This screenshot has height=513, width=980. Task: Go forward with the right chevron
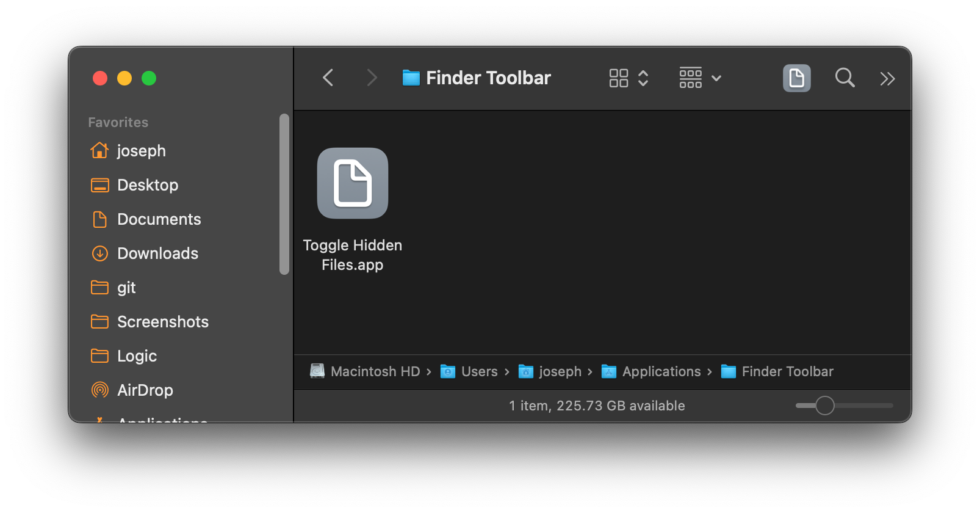[372, 78]
